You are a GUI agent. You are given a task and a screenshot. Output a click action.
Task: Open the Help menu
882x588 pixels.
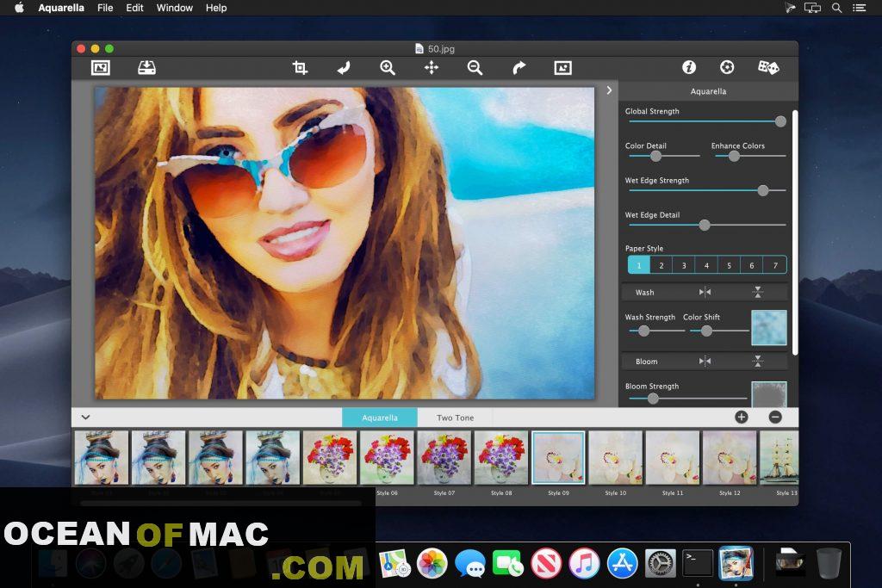click(216, 8)
